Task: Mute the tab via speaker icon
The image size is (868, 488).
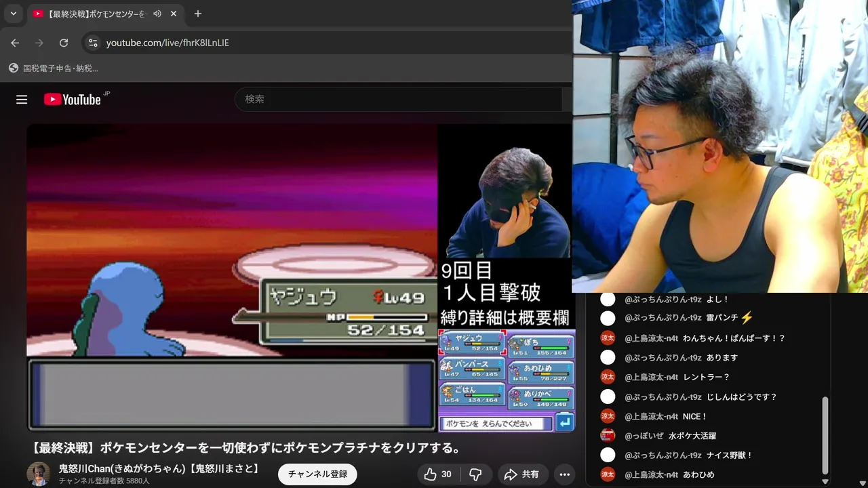Action: (x=157, y=14)
